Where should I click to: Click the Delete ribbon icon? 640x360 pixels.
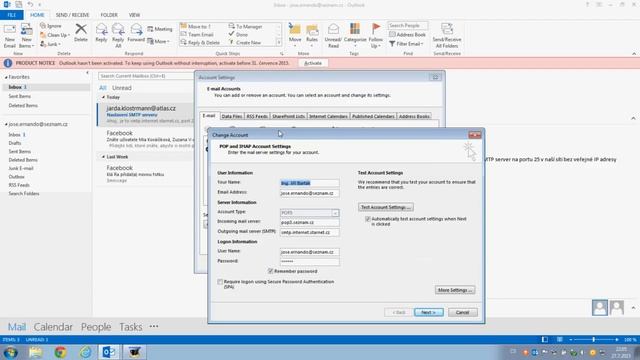click(81, 29)
